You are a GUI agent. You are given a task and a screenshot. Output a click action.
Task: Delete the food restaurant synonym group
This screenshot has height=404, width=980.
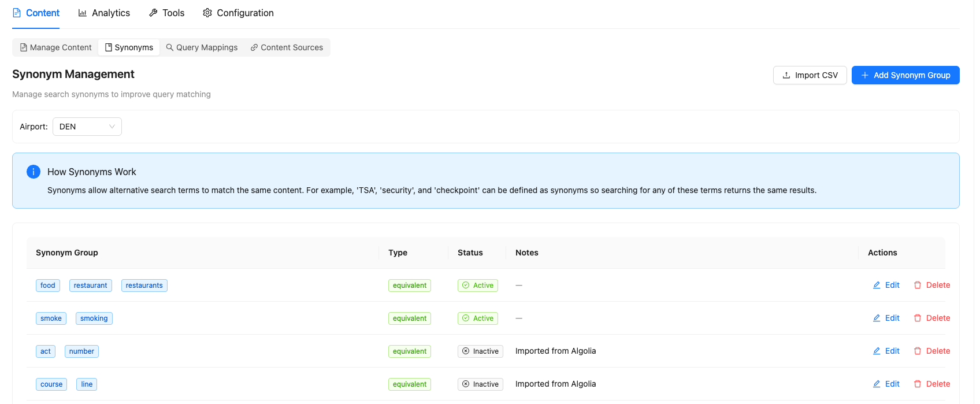931,285
